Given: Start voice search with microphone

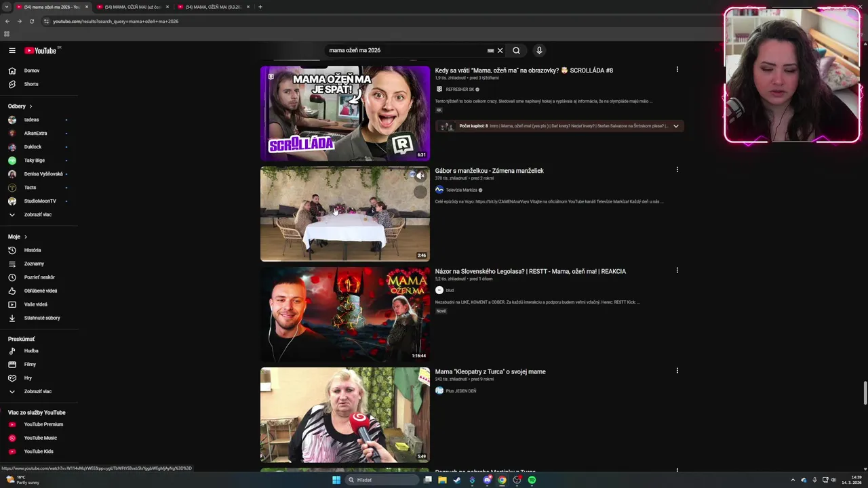Looking at the screenshot, I should click(539, 50).
